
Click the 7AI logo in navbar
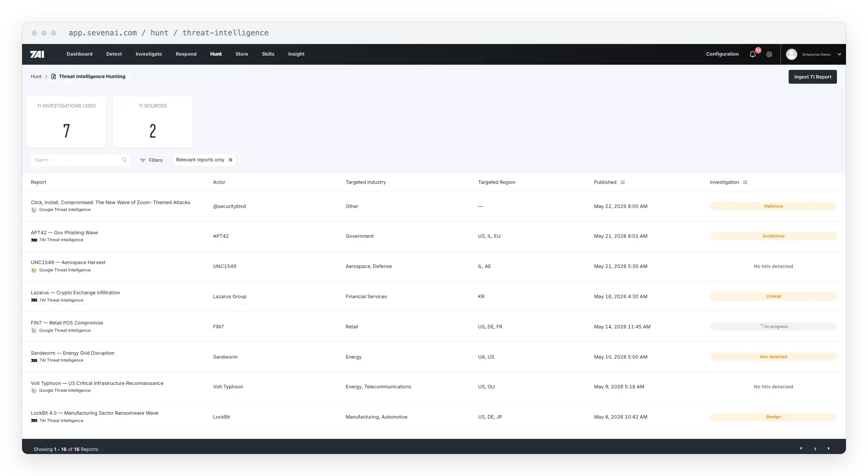click(x=37, y=54)
